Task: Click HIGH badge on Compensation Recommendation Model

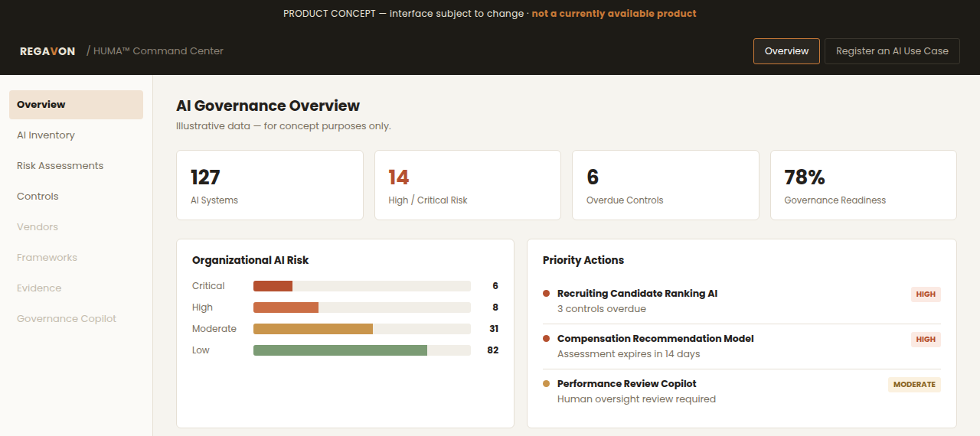Action: [926, 340]
